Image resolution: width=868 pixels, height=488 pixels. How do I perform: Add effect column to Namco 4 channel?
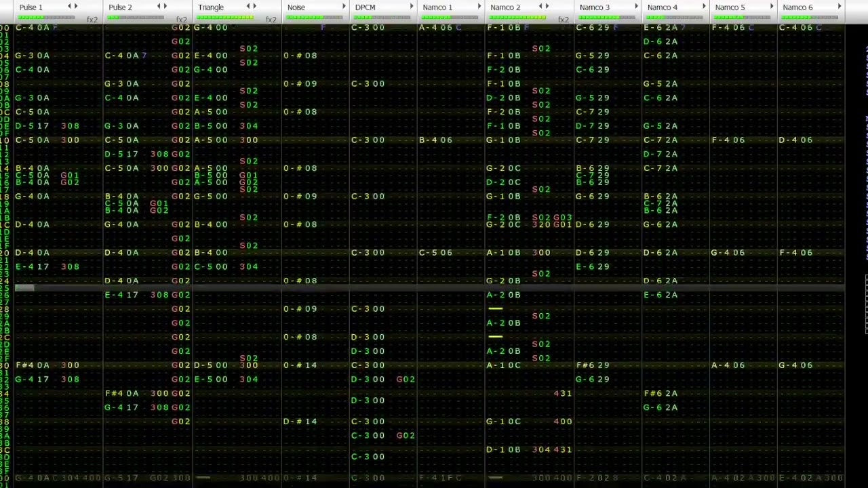[x=705, y=7]
